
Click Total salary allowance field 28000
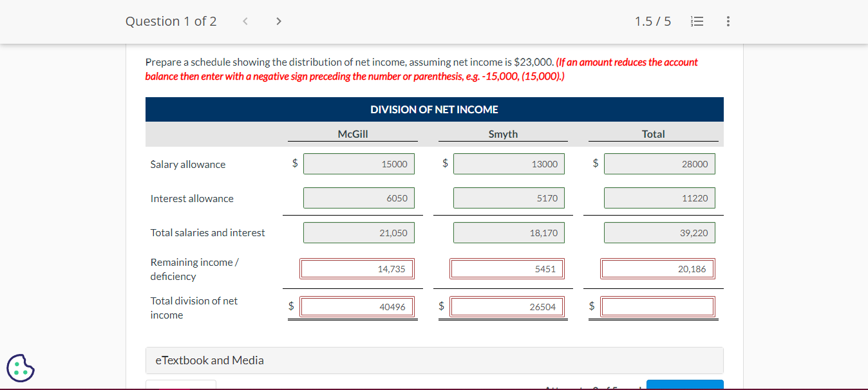coord(659,164)
